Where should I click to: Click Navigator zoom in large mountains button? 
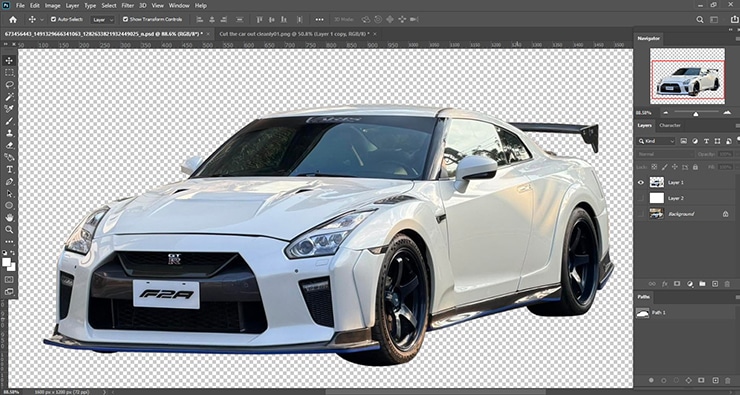[x=727, y=112]
